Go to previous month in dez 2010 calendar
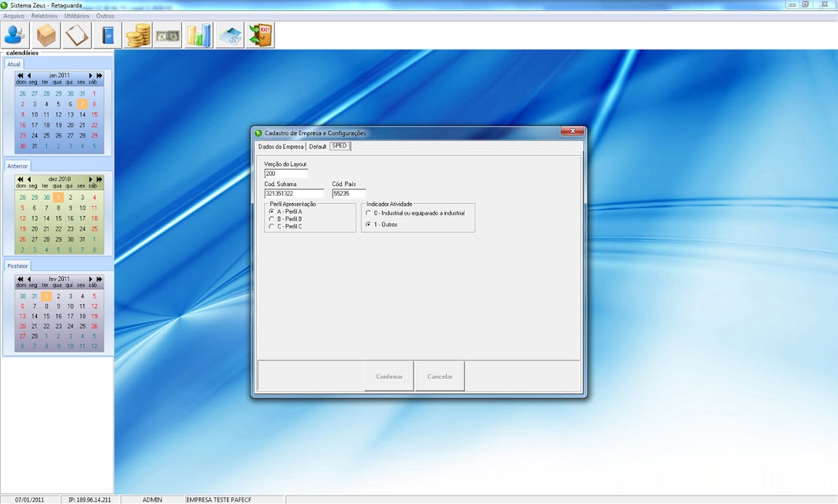 29,179
